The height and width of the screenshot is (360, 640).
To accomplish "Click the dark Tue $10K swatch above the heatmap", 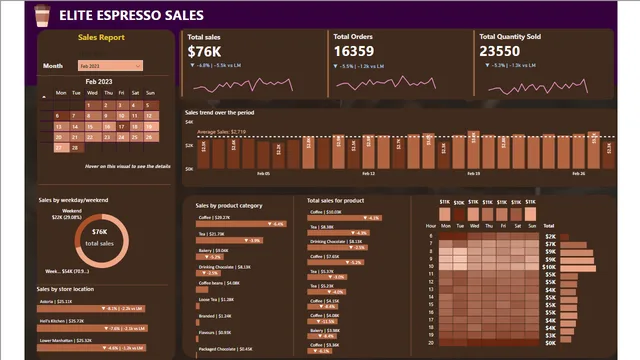I will [x=459, y=214].
